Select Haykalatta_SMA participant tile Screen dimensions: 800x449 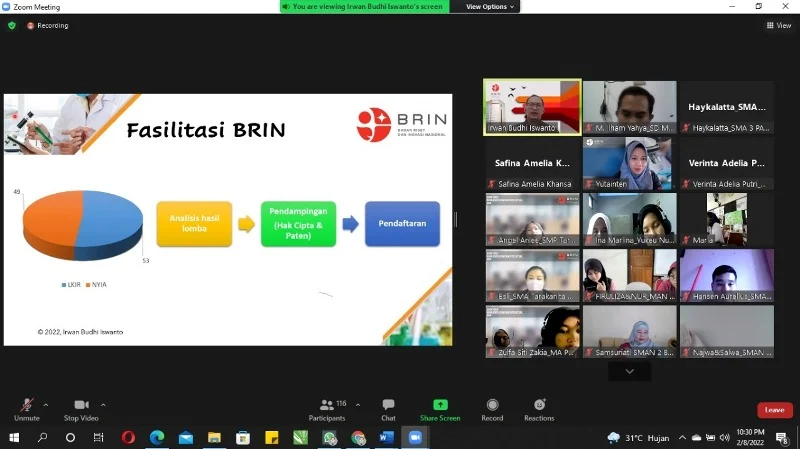click(727, 107)
